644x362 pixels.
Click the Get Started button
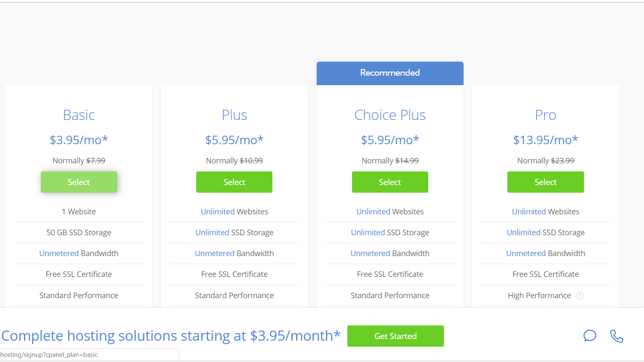[395, 336]
